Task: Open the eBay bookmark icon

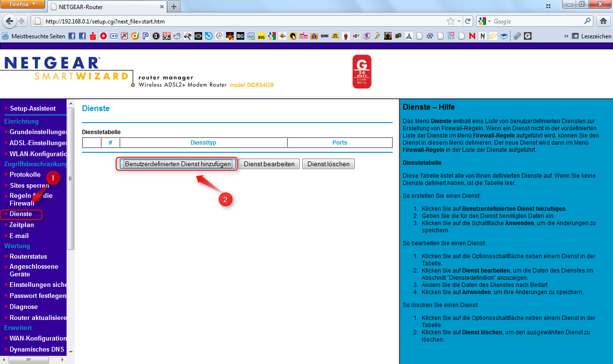Action: click(355, 36)
